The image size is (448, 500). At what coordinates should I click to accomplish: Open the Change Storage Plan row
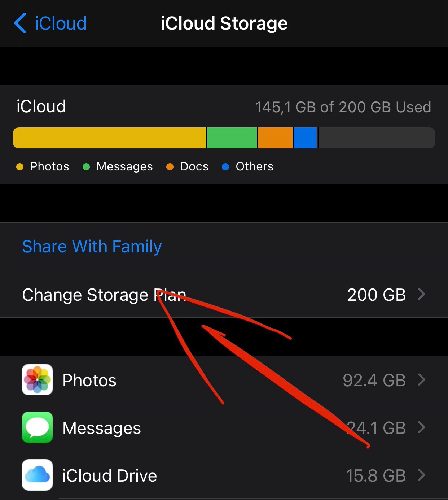coord(224,294)
